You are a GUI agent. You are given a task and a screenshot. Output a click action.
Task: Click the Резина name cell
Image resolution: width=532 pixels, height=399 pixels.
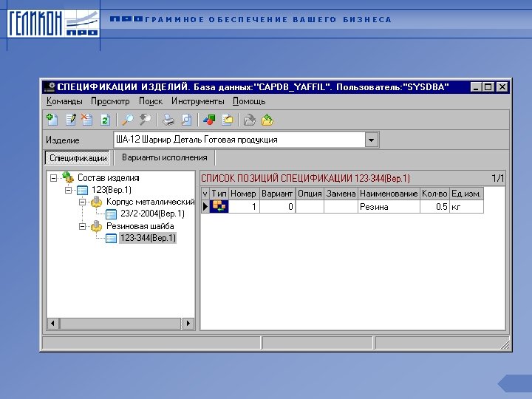tap(389, 207)
